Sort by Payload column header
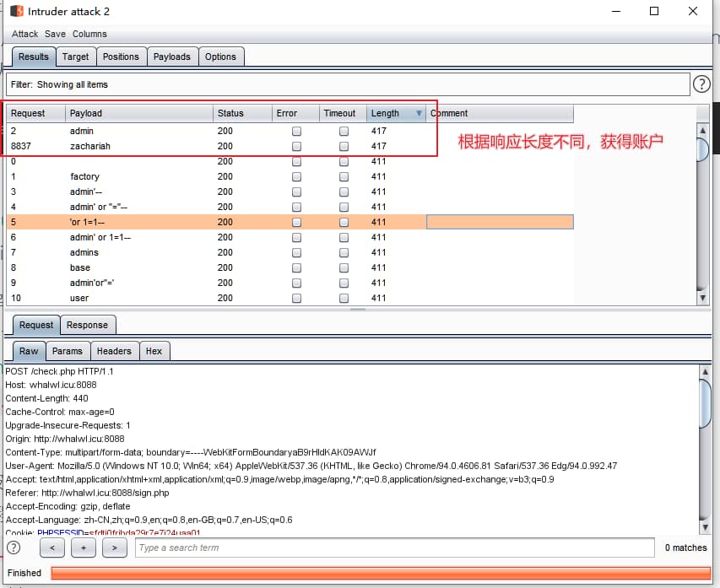 coord(139,113)
